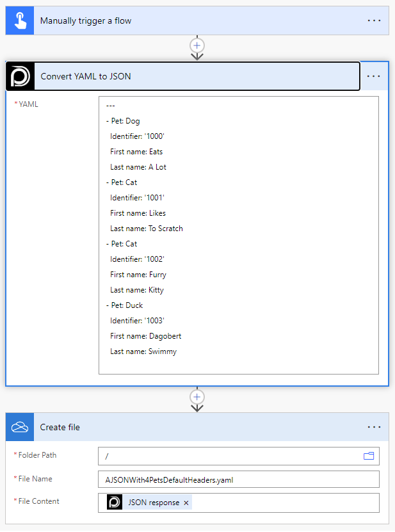Click the manual trigger hand icon
The height and width of the screenshot is (532, 395).
pos(19,20)
